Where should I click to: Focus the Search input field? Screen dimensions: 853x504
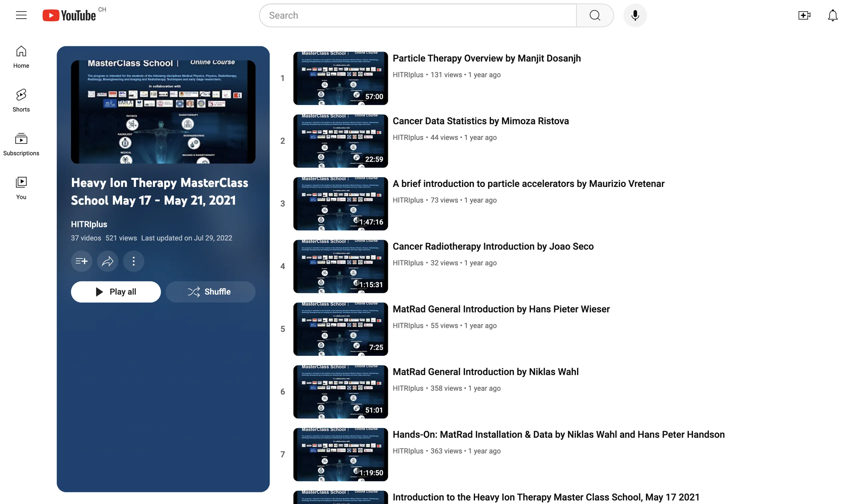[418, 15]
